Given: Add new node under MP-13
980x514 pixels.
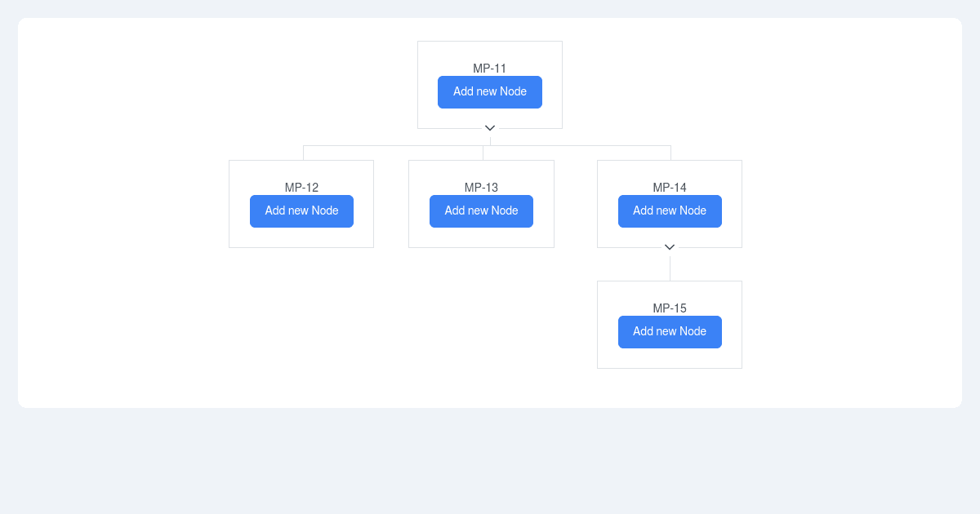Looking at the screenshot, I should click(481, 211).
